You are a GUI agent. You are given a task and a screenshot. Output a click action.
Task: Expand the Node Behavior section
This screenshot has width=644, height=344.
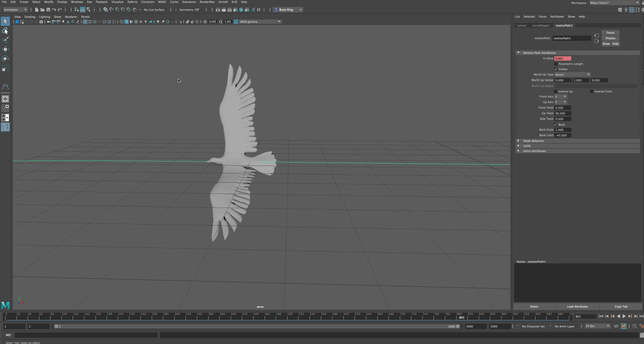tap(578, 141)
